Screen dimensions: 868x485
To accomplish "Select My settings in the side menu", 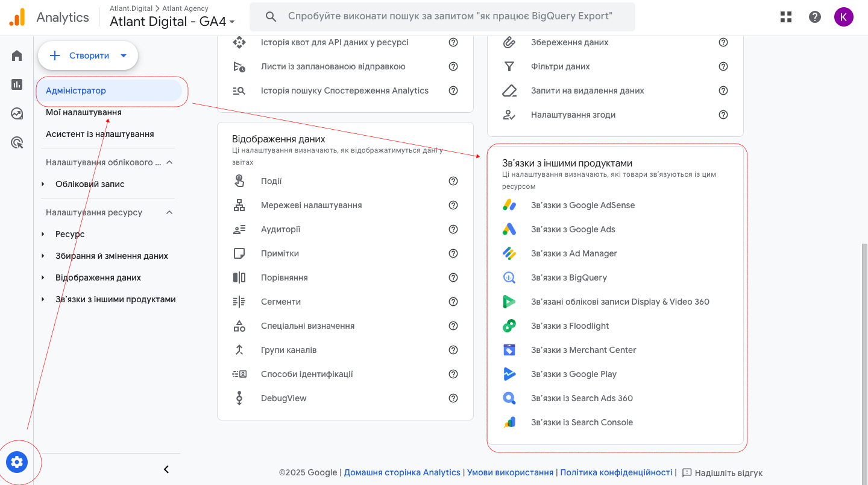I will (x=84, y=112).
